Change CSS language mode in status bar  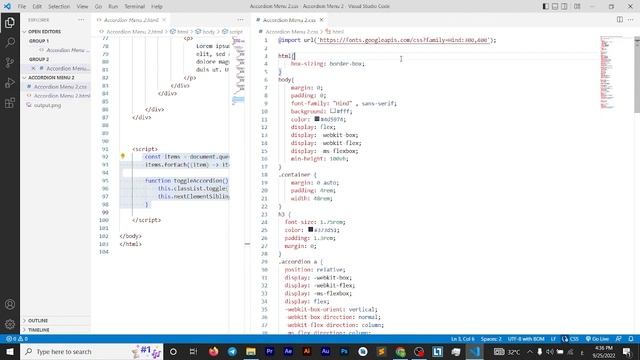pos(574,339)
